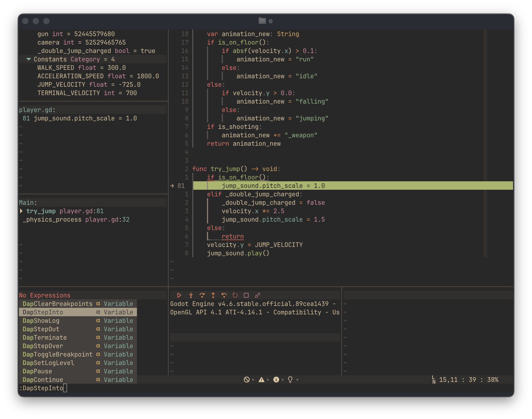
Task: Select the _physics_process player.gd:32 frame
Action: point(76,219)
